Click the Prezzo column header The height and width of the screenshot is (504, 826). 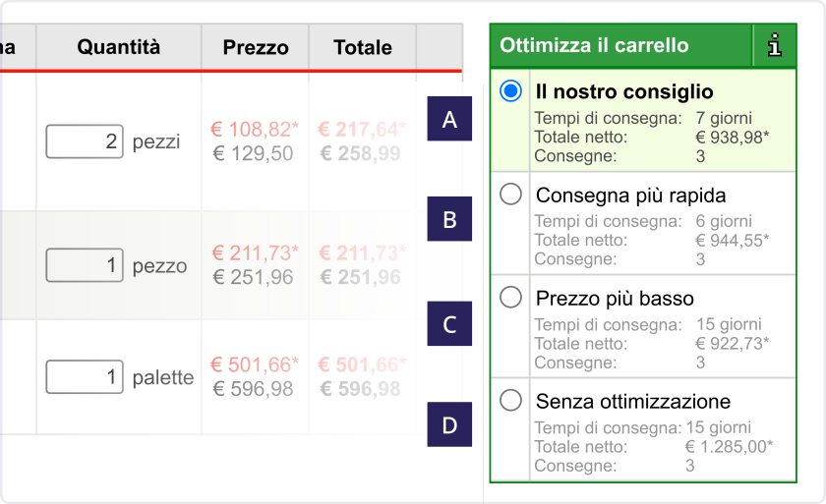click(256, 47)
